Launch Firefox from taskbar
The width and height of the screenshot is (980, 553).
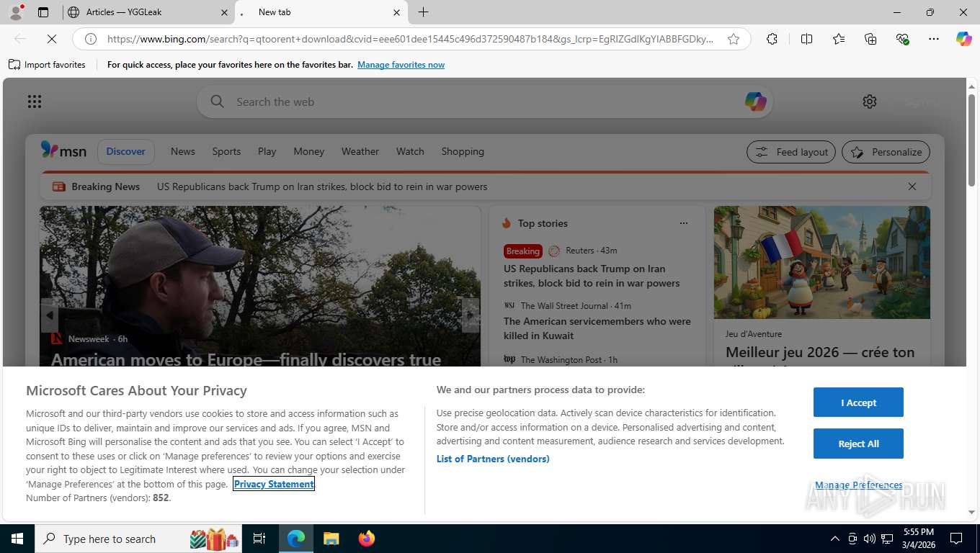coord(367,539)
